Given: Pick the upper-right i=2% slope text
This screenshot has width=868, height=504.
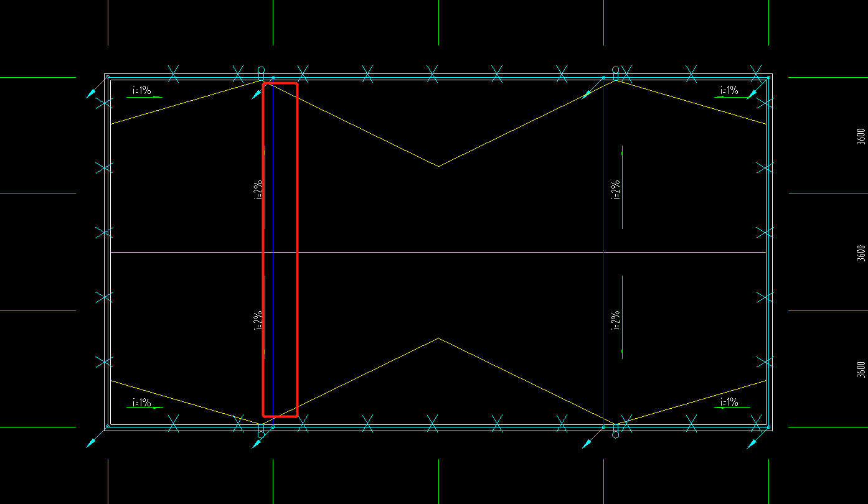Looking at the screenshot, I should click(616, 190).
